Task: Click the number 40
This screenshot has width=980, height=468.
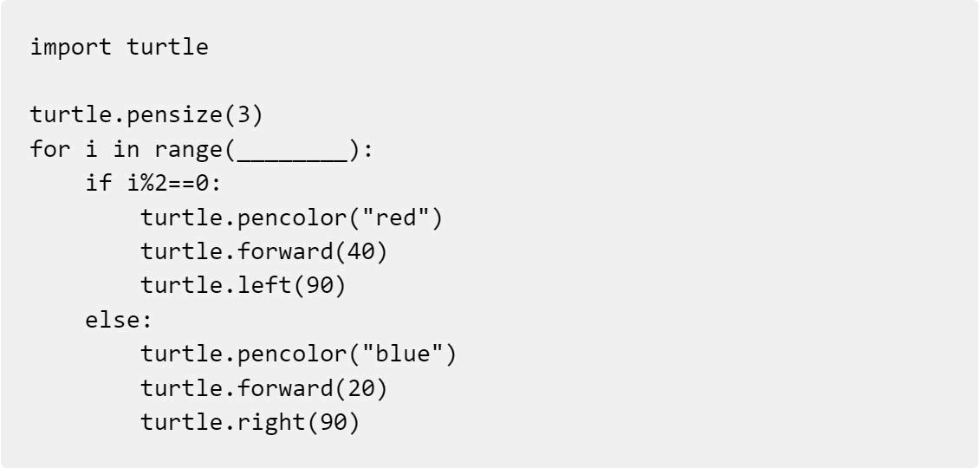Action: (361, 252)
